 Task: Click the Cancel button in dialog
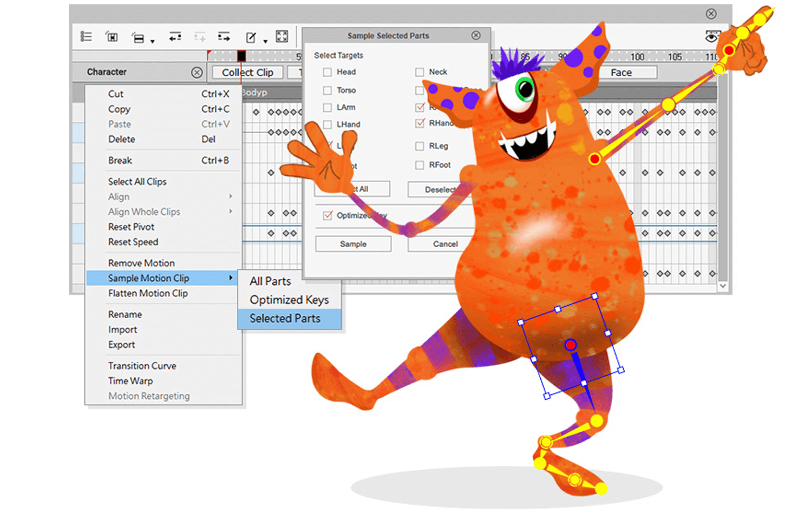(x=441, y=244)
